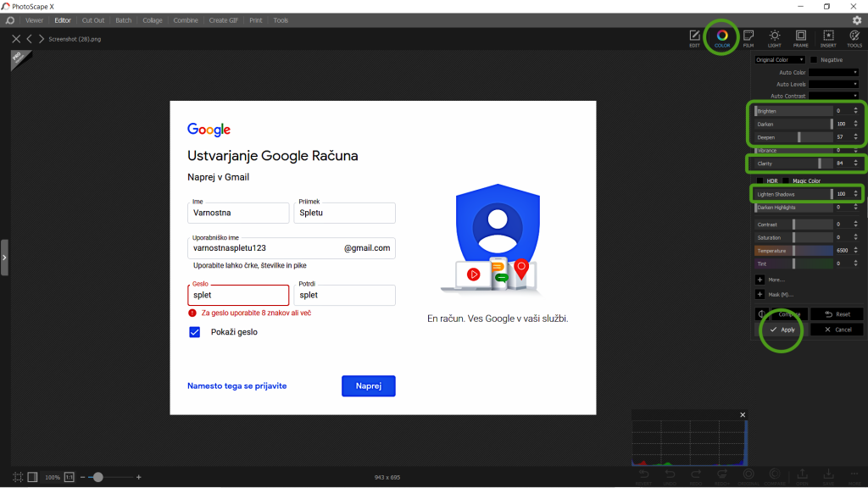Open the LIGHT effects panel
This screenshot has width=868, height=488.
[775, 37]
